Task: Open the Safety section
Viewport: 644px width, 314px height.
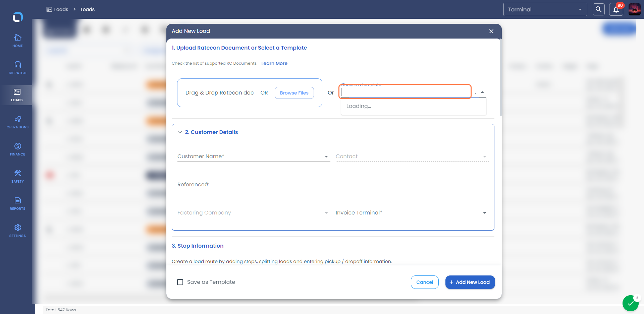Action: tap(17, 176)
